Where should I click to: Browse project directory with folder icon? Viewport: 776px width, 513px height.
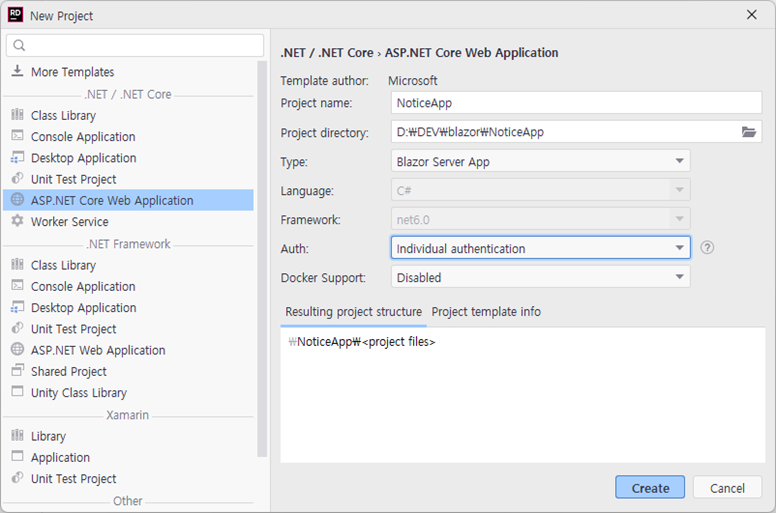[748, 132]
